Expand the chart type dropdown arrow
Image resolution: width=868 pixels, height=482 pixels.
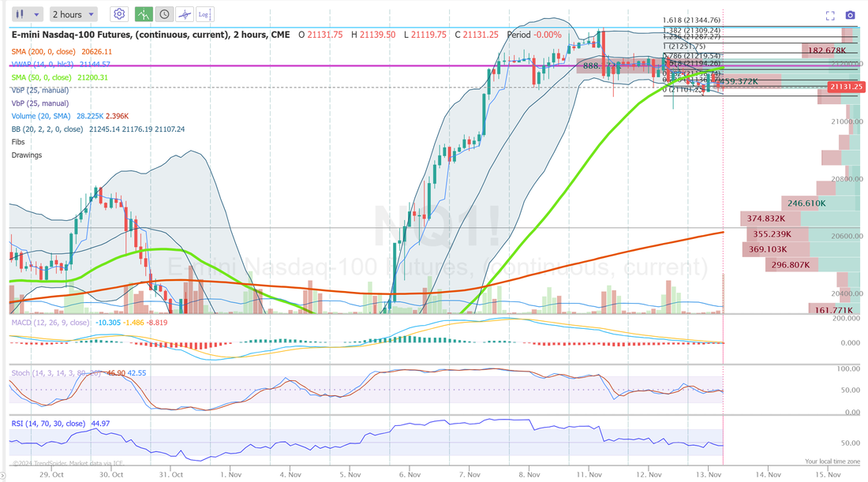pyautogui.click(x=37, y=14)
